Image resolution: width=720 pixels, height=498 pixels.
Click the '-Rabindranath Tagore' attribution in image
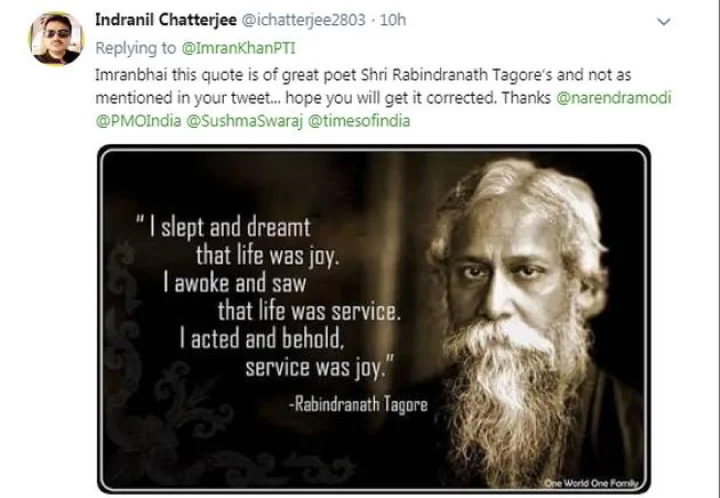click(x=358, y=404)
